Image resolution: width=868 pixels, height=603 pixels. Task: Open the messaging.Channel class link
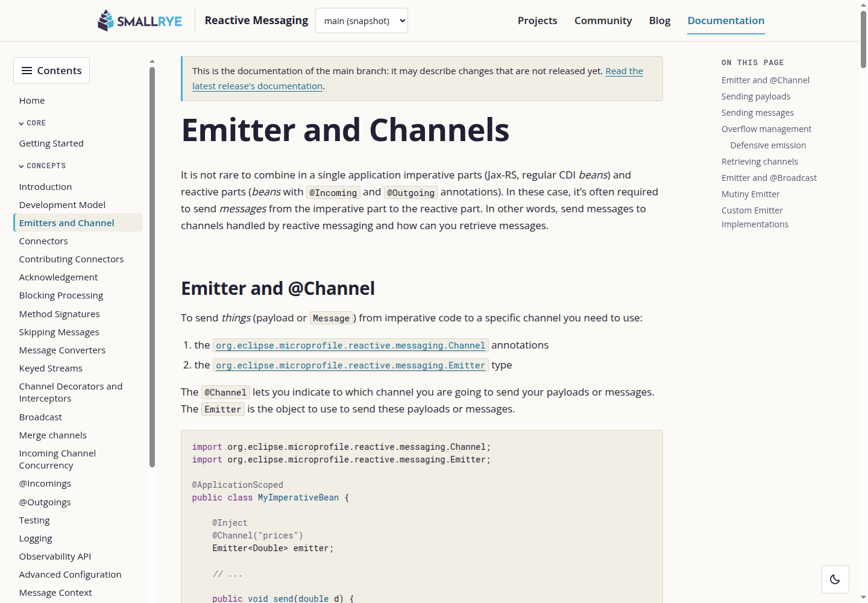(351, 346)
